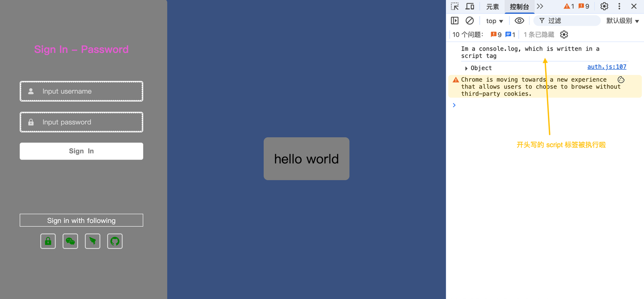Image resolution: width=644 pixels, height=299 pixels.
Task: Clear the console with the ban icon
Action: pos(470,21)
